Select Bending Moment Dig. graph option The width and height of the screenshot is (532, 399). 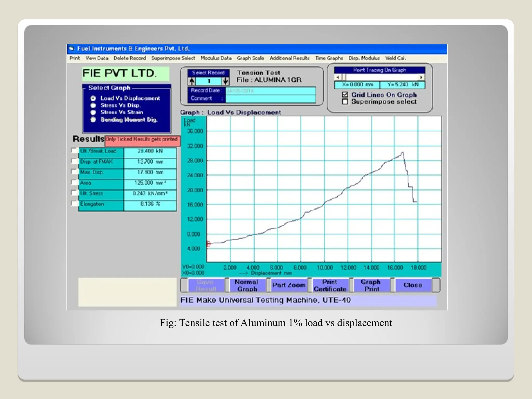93,120
